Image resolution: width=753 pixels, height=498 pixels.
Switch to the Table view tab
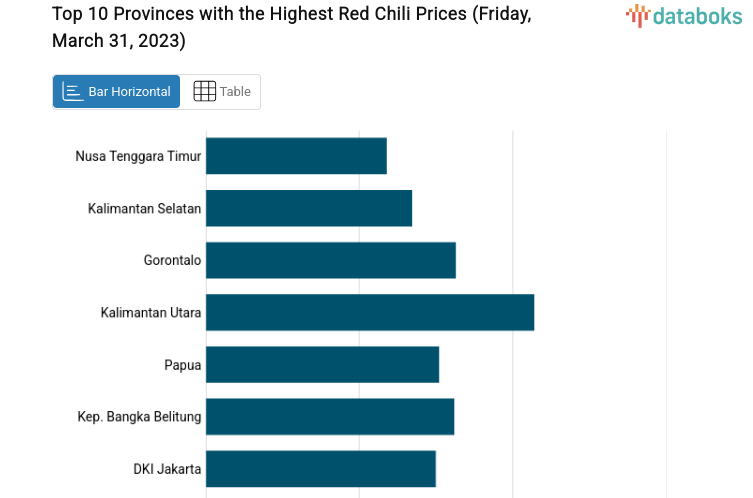pos(221,91)
